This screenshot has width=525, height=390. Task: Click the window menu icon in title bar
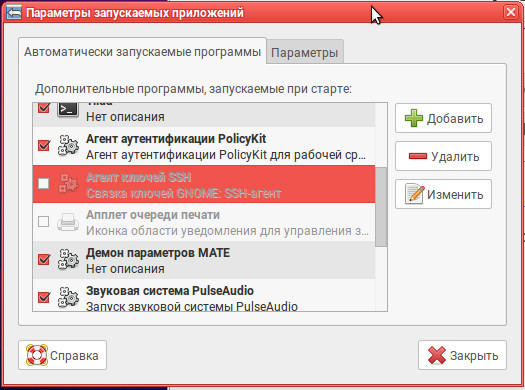13,13
